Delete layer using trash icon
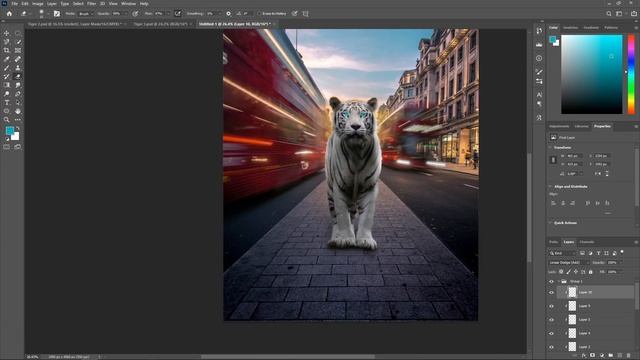The width and height of the screenshot is (640, 360). 629,356
